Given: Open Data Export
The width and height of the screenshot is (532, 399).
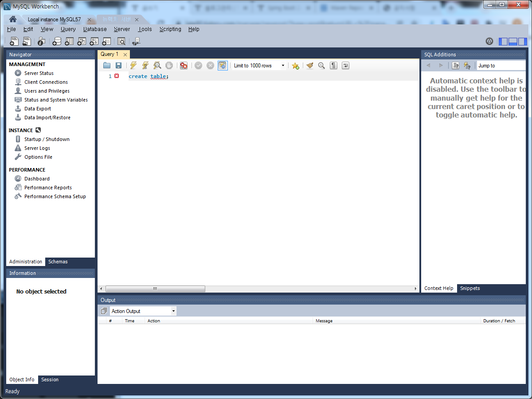Looking at the screenshot, I should click(38, 109).
